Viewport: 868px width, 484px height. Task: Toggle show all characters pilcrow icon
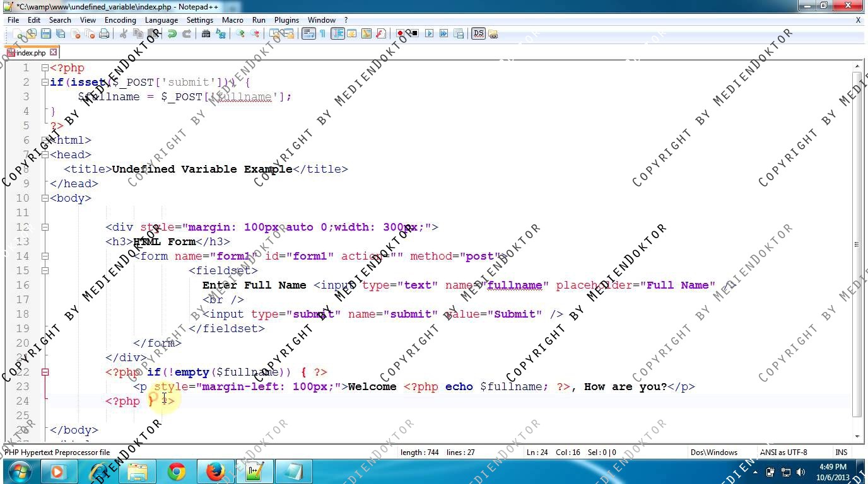point(322,34)
